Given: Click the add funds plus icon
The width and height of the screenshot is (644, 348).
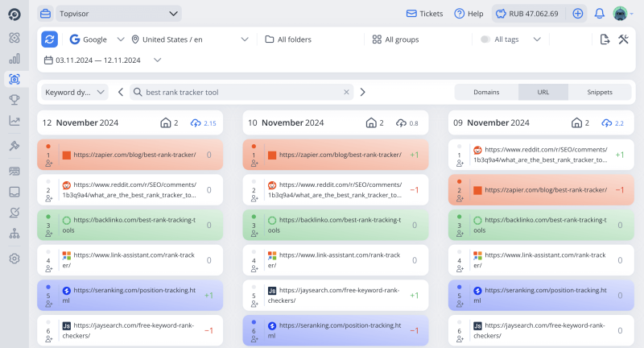Looking at the screenshot, I should coord(577,14).
